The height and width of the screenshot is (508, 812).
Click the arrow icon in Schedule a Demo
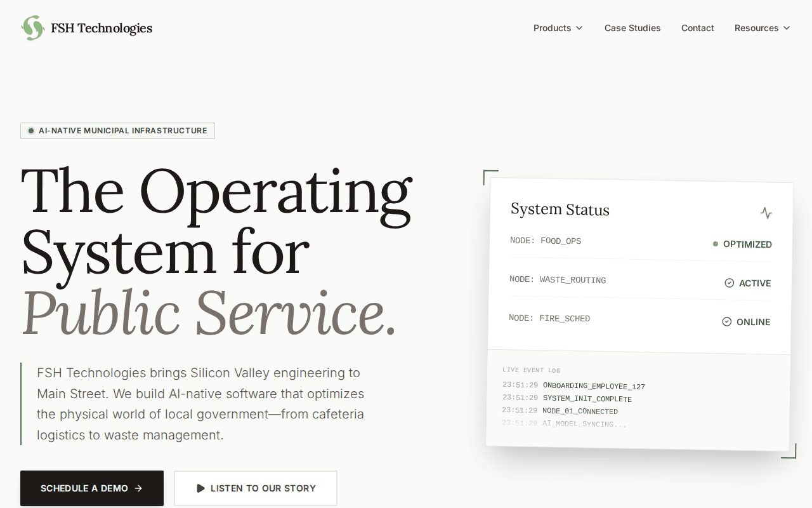[x=139, y=488]
